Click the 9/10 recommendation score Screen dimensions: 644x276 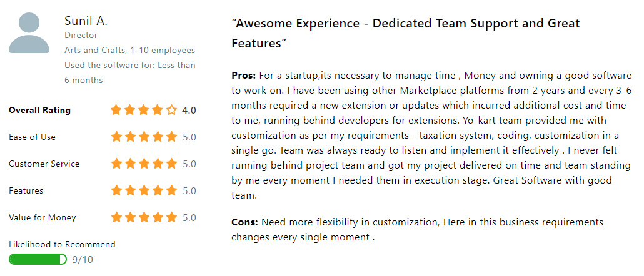82,260
